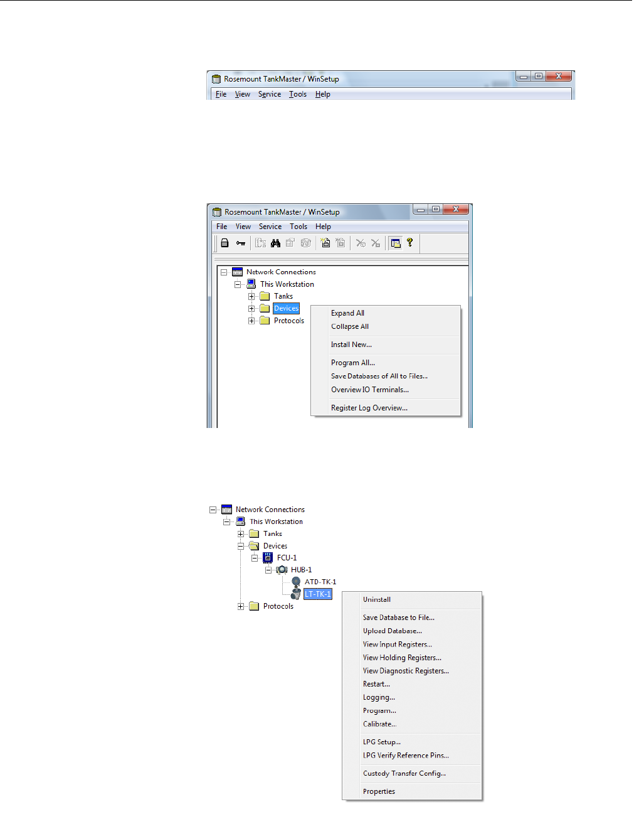The image size is (644, 829).
Task: Collapse the HUB-1 node
Action: point(268,570)
